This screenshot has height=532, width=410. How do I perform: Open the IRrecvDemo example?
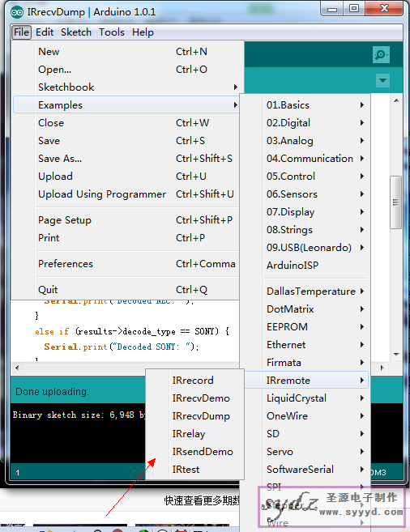195,398
